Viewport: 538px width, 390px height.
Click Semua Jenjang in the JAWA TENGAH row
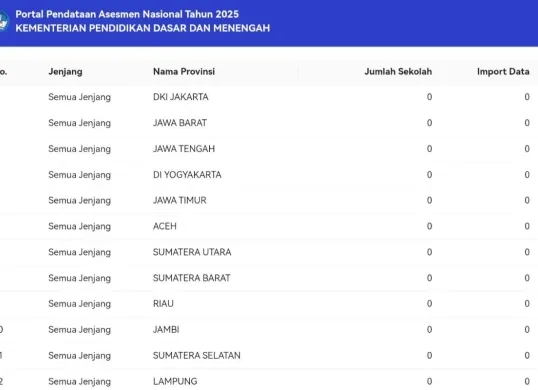[x=80, y=149]
